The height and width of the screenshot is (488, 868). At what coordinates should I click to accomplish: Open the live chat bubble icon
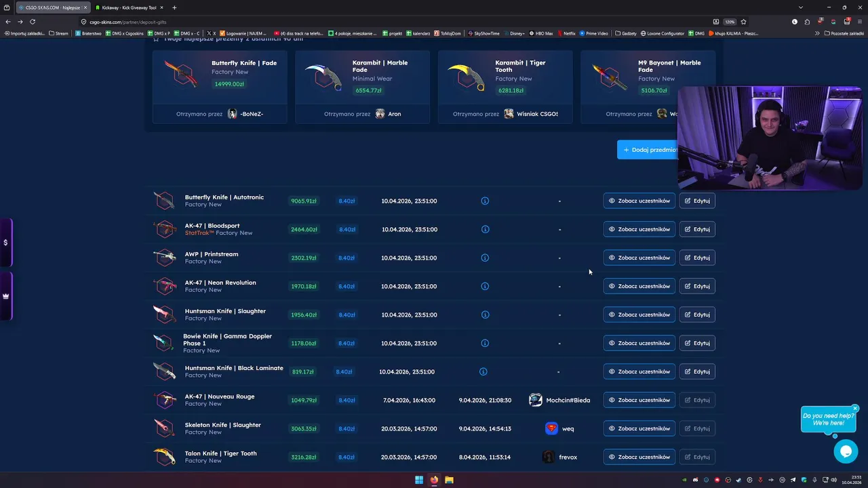click(x=846, y=451)
